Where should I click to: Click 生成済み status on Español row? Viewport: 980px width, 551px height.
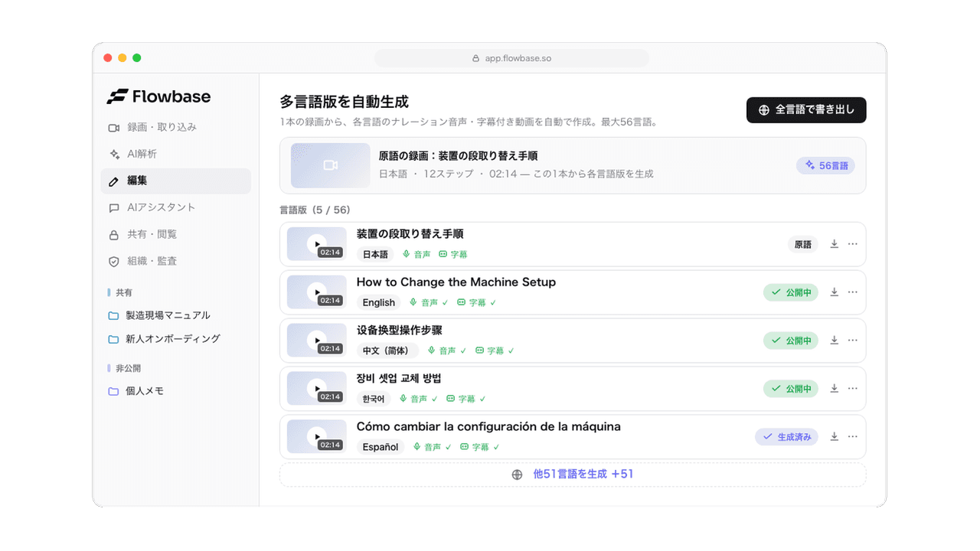786,437
